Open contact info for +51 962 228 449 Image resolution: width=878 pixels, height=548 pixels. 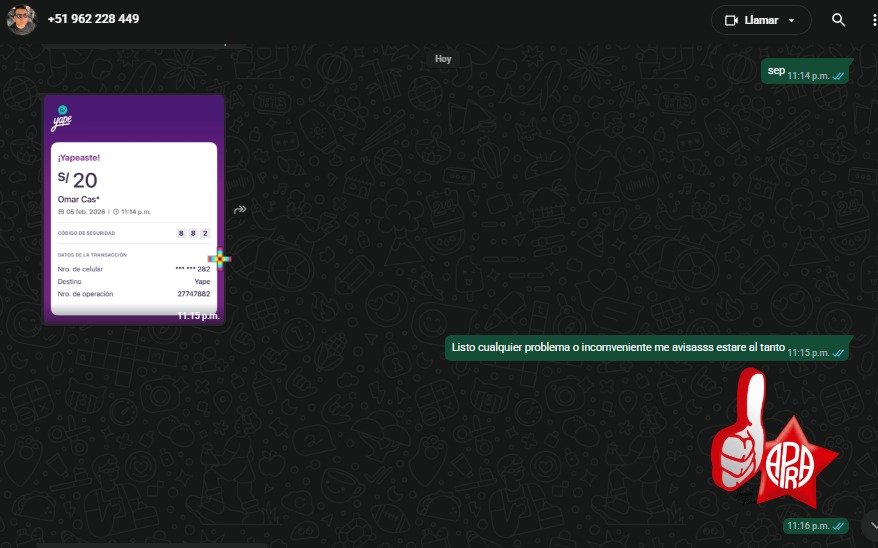click(93, 19)
